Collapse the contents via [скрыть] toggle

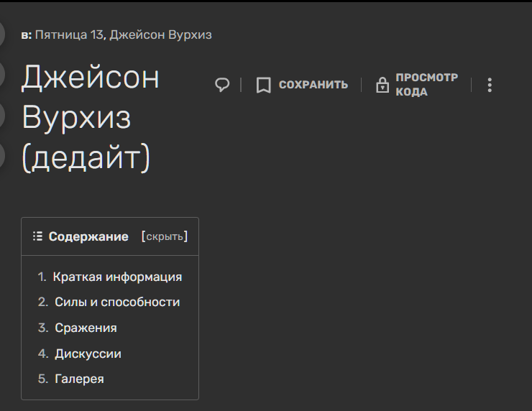[165, 236]
